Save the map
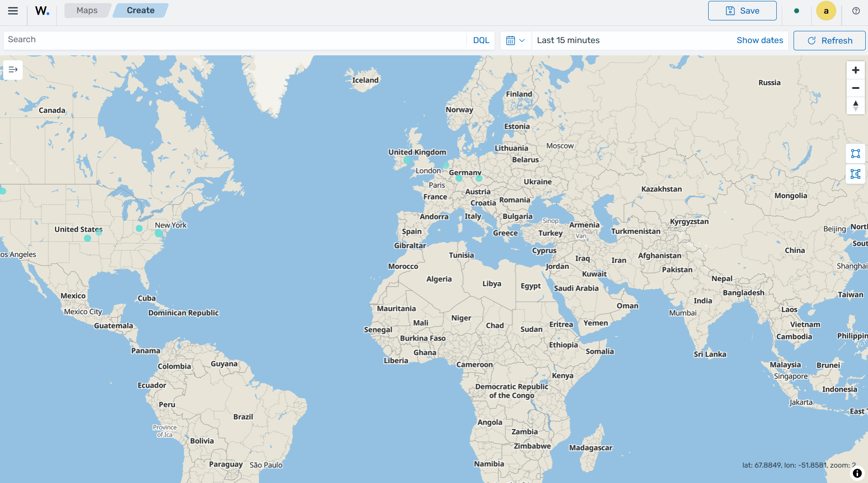 (x=742, y=11)
